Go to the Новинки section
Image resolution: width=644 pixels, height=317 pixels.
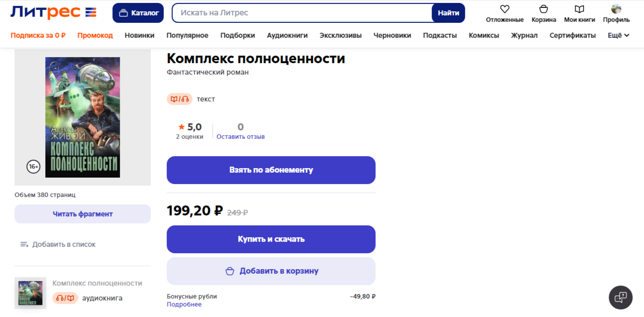tap(139, 35)
